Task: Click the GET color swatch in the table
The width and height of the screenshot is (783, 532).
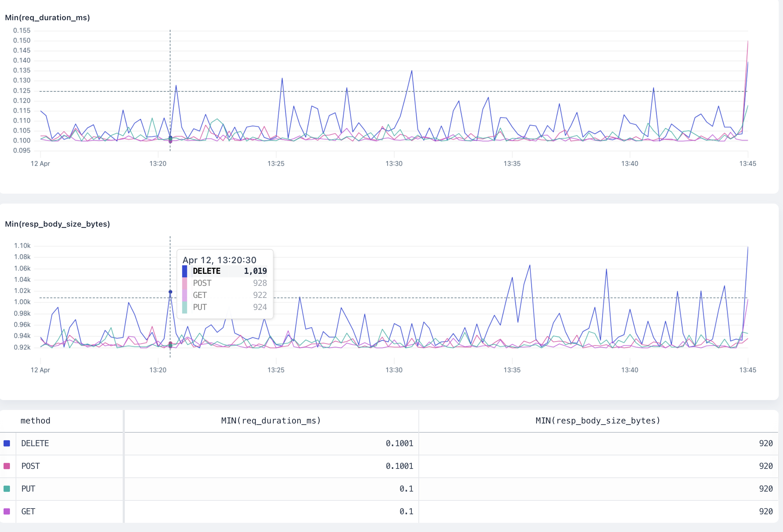Action: tap(7, 511)
